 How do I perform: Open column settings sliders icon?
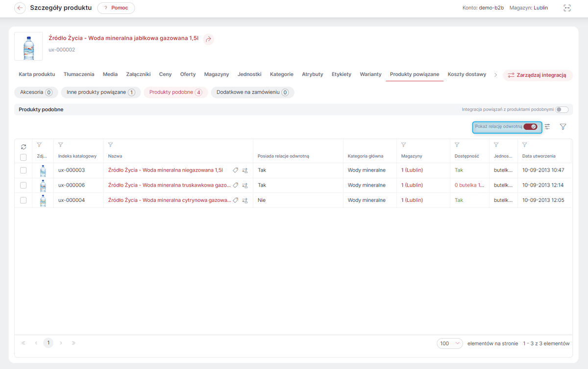(547, 126)
